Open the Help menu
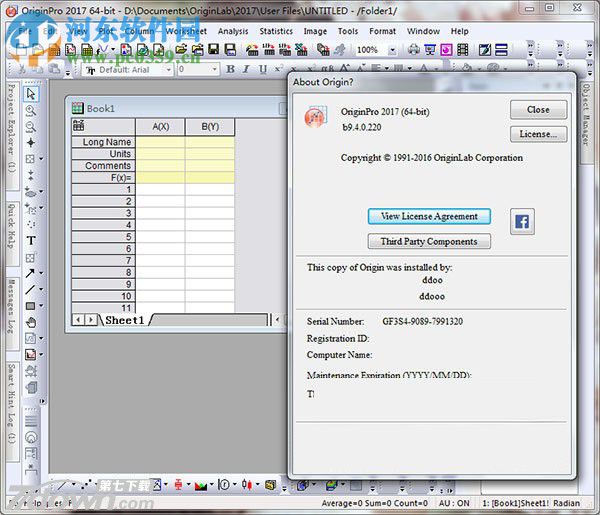Viewport: 600px width, 515px height. coord(459,31)
